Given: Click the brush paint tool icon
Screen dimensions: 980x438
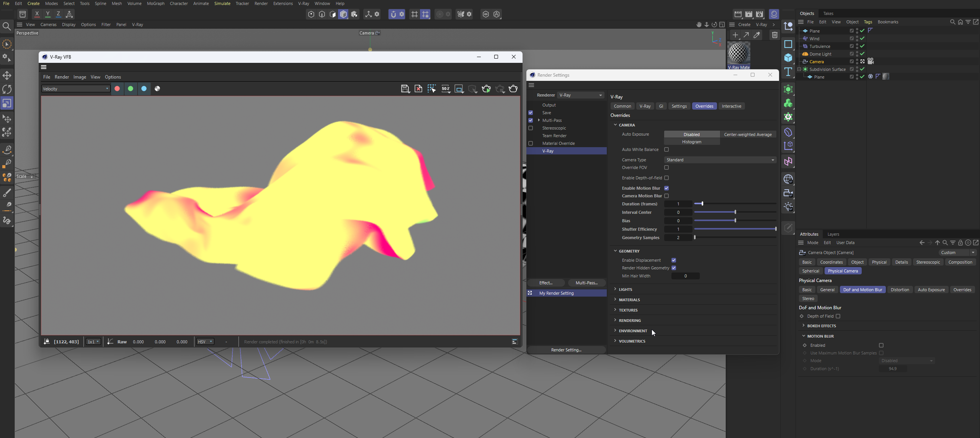Looking at the screenshot, I should pos(7,192).
